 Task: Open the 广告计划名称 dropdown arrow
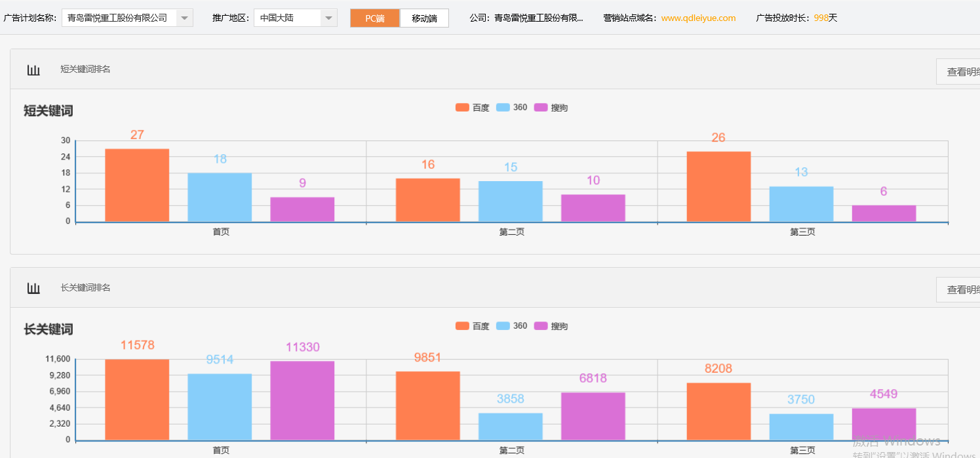[x=184, y=18]
